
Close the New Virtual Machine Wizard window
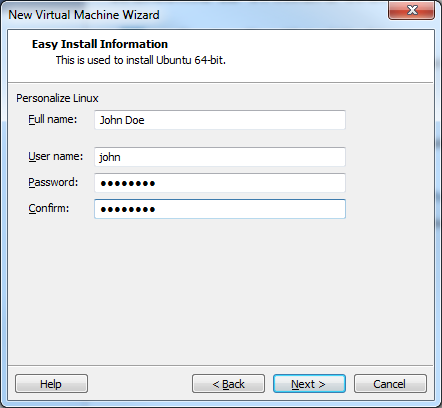pos(412,10)
